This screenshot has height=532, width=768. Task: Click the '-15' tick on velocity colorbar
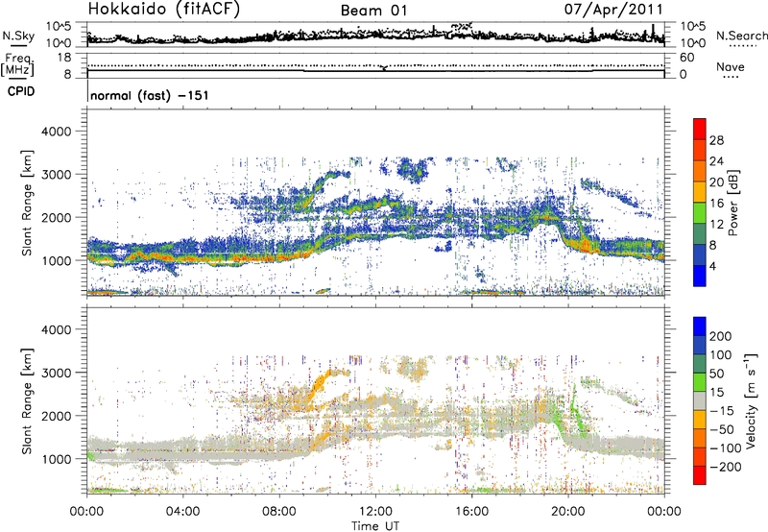point(722,410)
